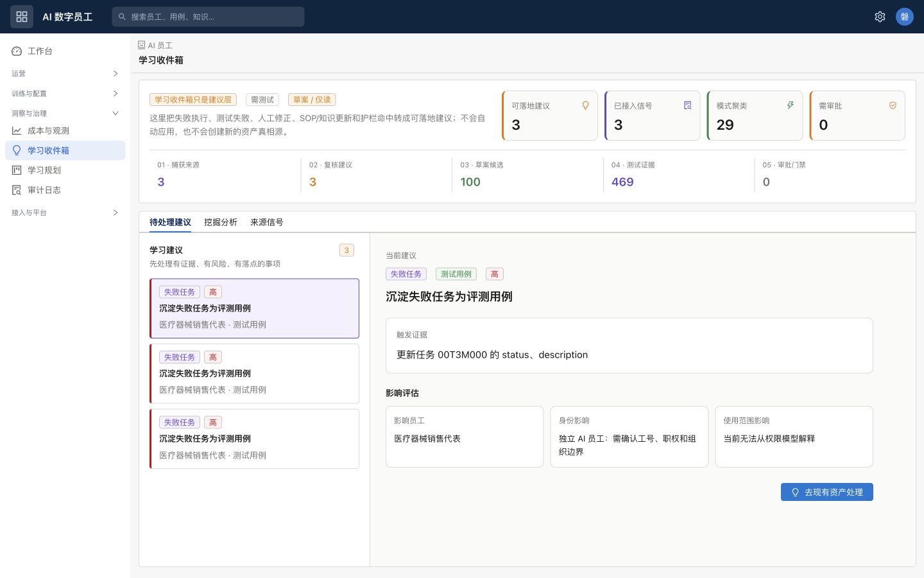
Task: Click the 触发证据 card text
Action: pos(492,355)
